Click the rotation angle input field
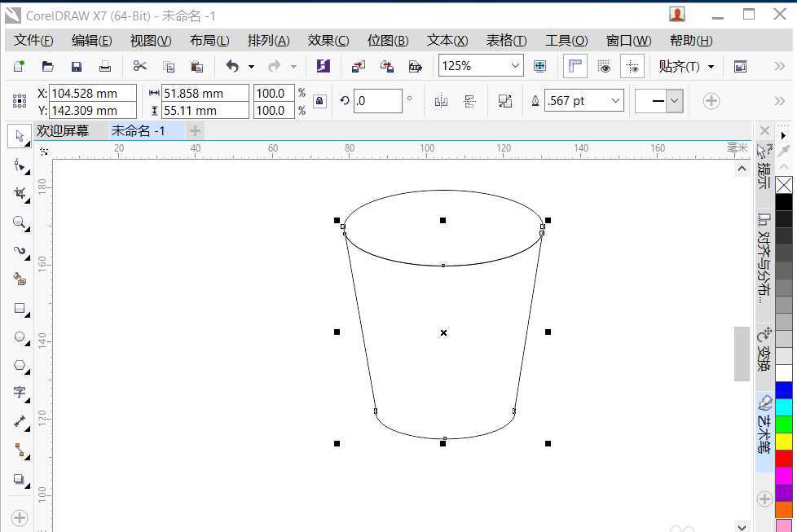 coord(377,101)
